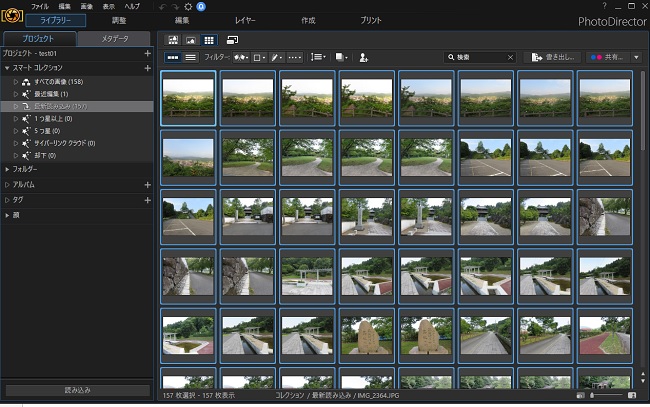Image resolution: width=650 pixels, height=407 pixels.
Task: Add a new tag with plus icon
Action: coord(148,200)
